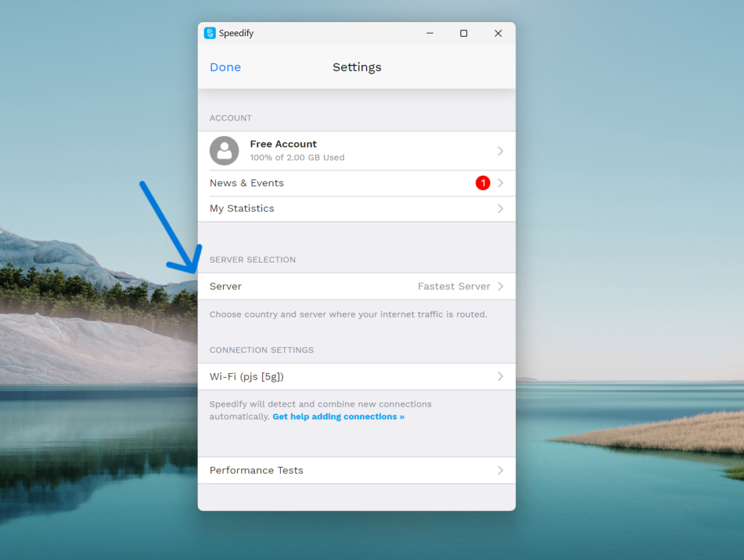The width and height of the screenshot is (744, 560).
Task: Click the chevron beside My Statistics
Action: [x=500, y=208]
